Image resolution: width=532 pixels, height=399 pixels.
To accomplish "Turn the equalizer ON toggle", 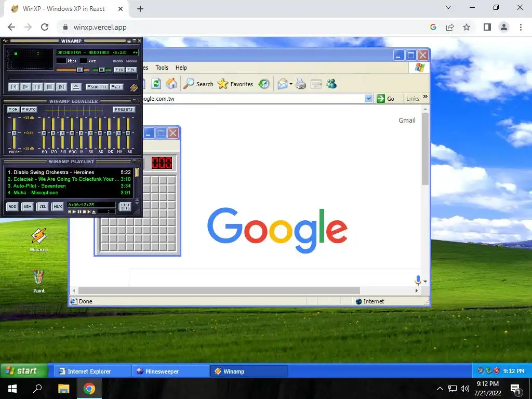I will 13,109.
